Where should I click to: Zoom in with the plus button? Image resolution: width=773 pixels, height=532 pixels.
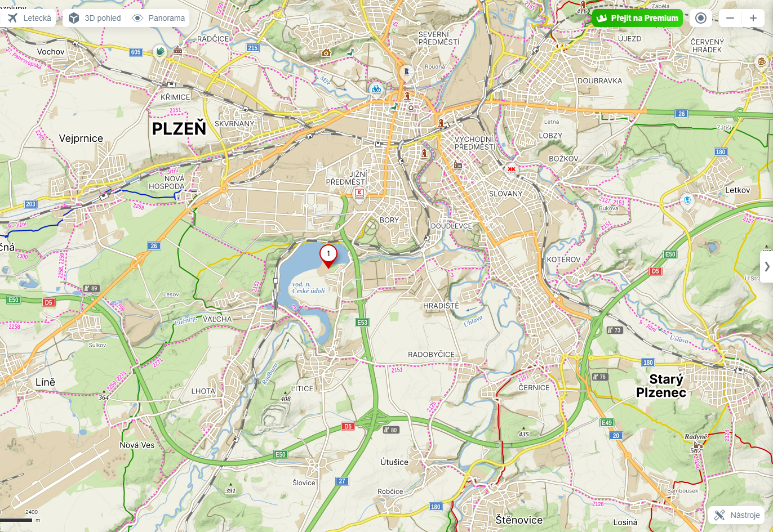[753, 18]
